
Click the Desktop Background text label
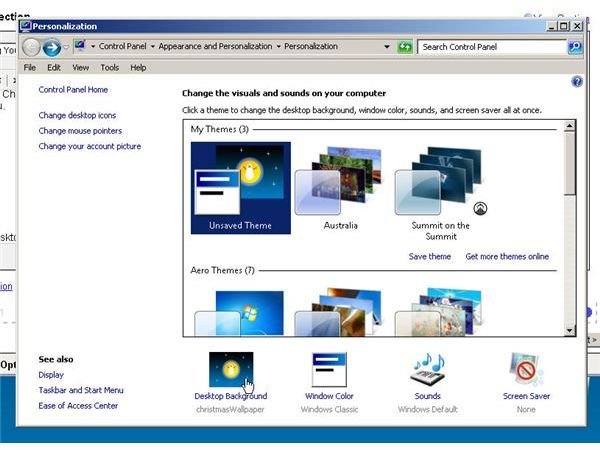click(x=231, y=396)
